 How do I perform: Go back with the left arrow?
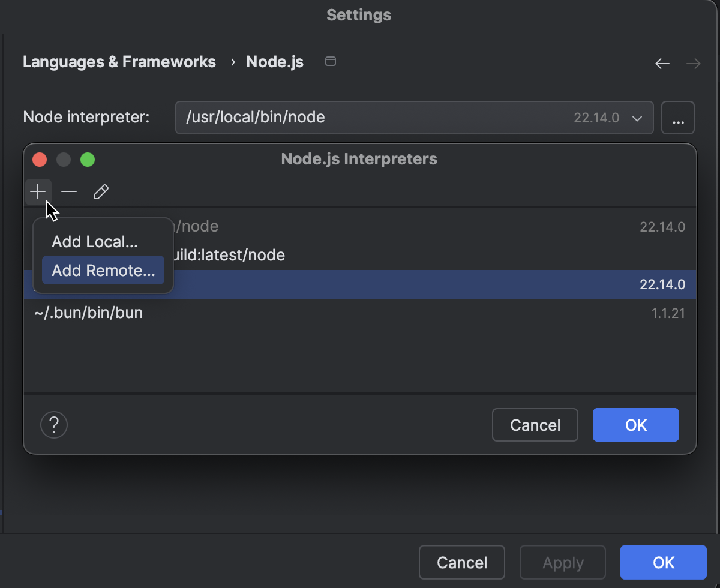(662, 64)
